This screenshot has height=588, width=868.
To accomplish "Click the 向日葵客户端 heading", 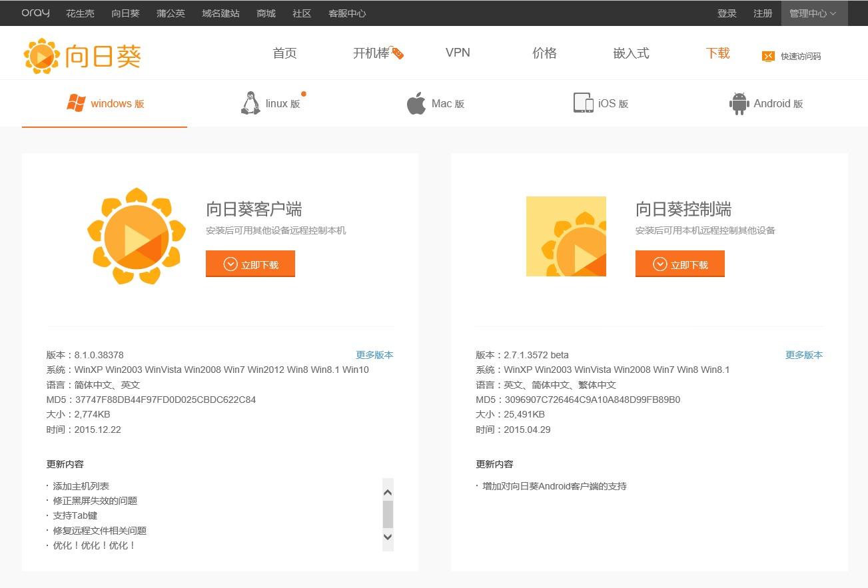I will [x=254, y=209].
